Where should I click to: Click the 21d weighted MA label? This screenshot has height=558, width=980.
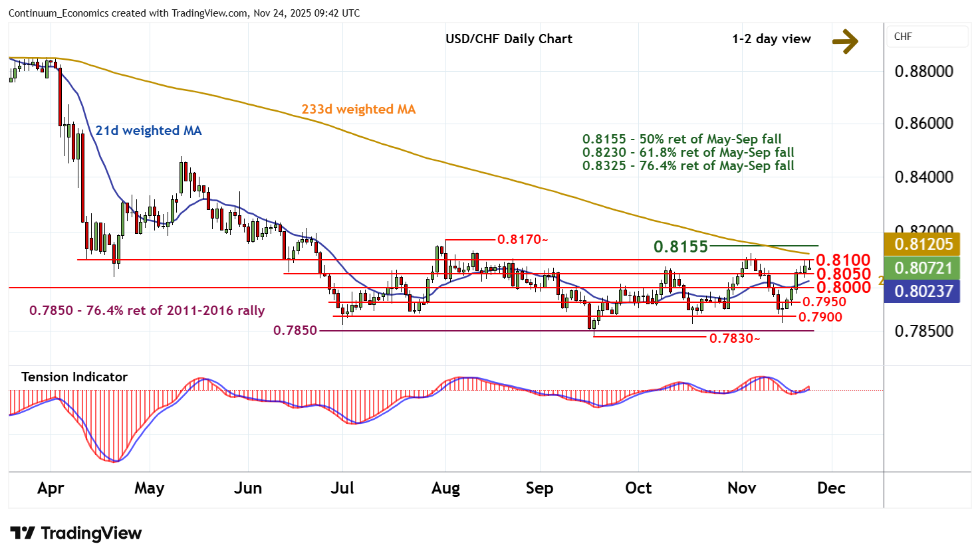coord(148,131)
